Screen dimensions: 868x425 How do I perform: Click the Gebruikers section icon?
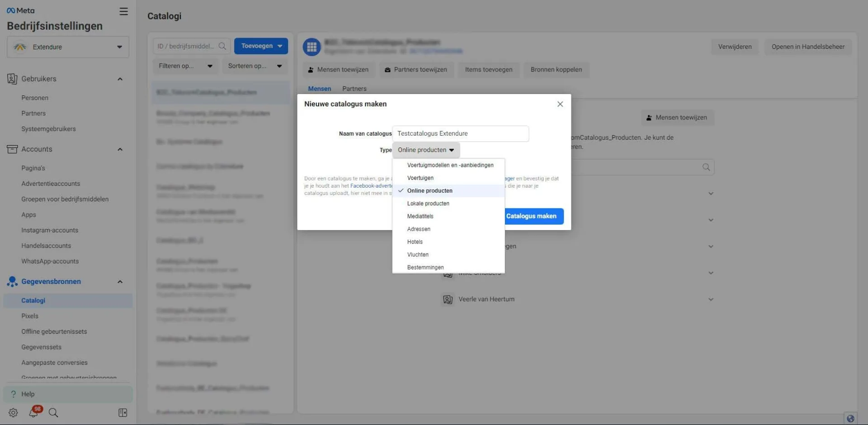[12, 79]
